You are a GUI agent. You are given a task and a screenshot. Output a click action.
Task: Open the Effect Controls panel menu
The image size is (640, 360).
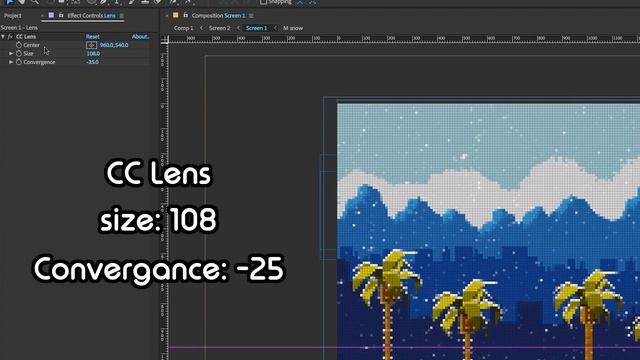(122, 16)
